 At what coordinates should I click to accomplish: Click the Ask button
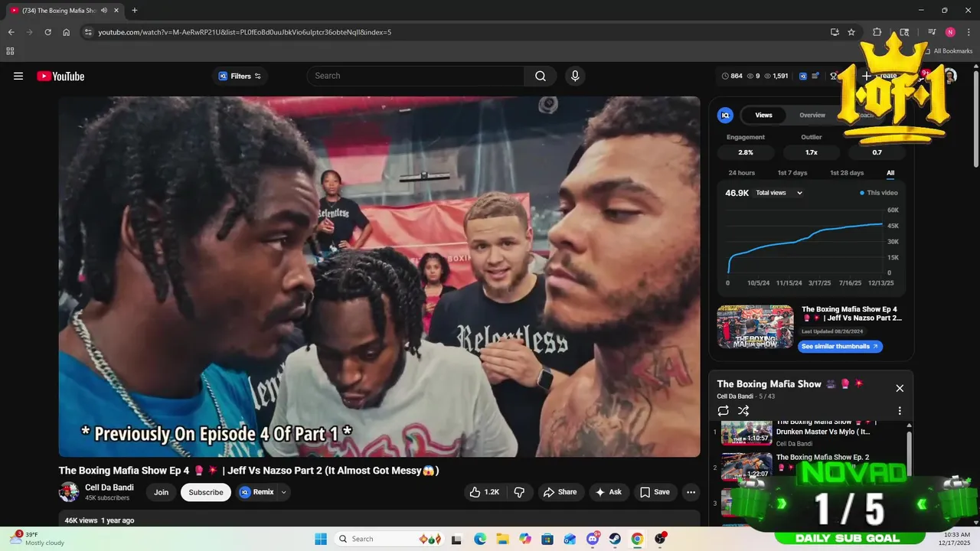[x=609, y=492]
